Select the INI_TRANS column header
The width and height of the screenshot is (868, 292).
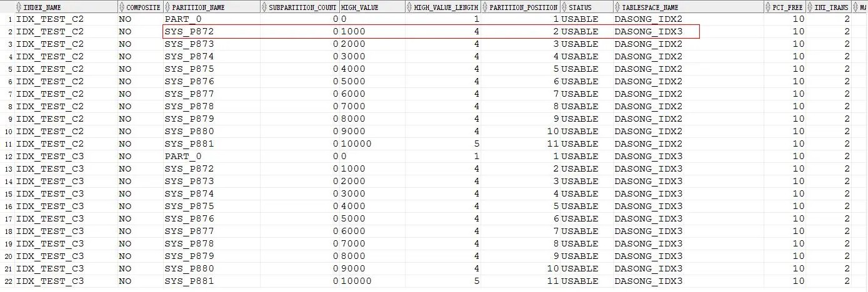(x=829, y=7)
